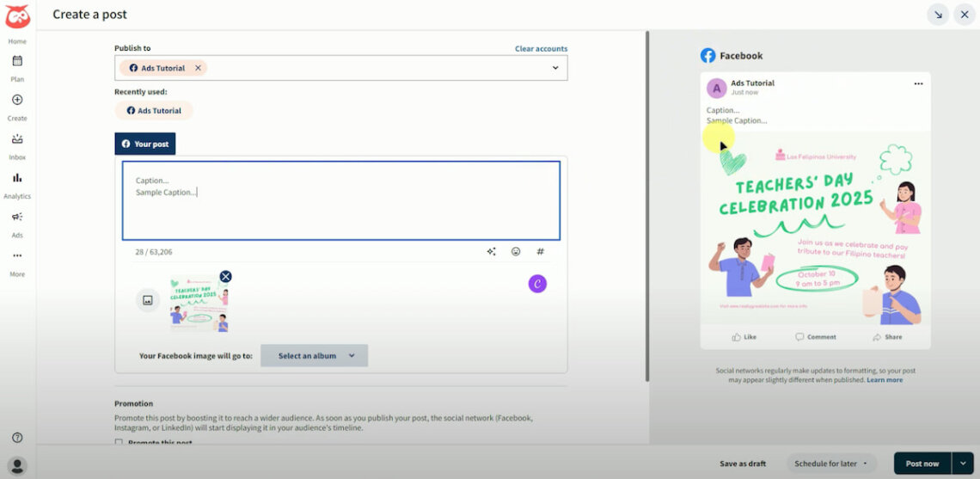980x479 pixels.
Task: Click Comment in the Facebook preview
Action: (816, 337)
